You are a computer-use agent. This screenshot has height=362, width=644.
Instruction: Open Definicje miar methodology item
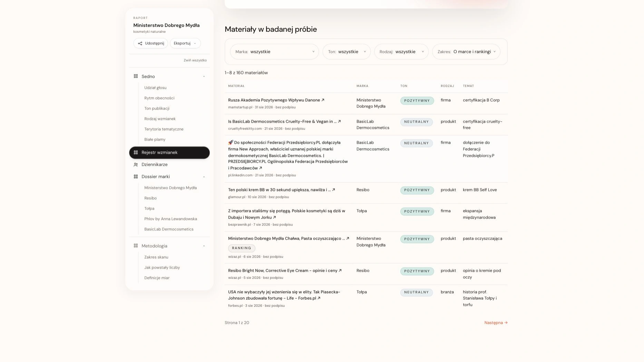pyautogui.click(x=157, y=278)
